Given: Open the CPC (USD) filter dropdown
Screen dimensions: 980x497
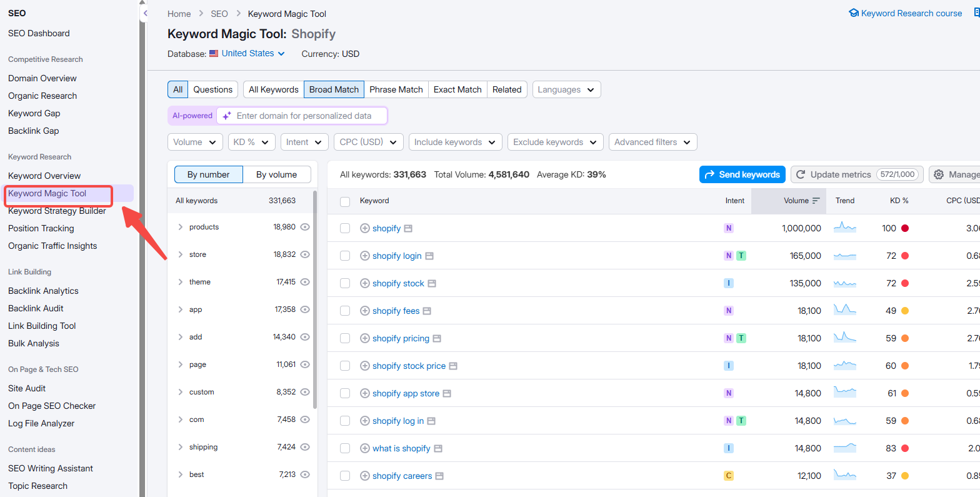Looking at the screenshot, I should pyautogui.click(x=369, y=142).
